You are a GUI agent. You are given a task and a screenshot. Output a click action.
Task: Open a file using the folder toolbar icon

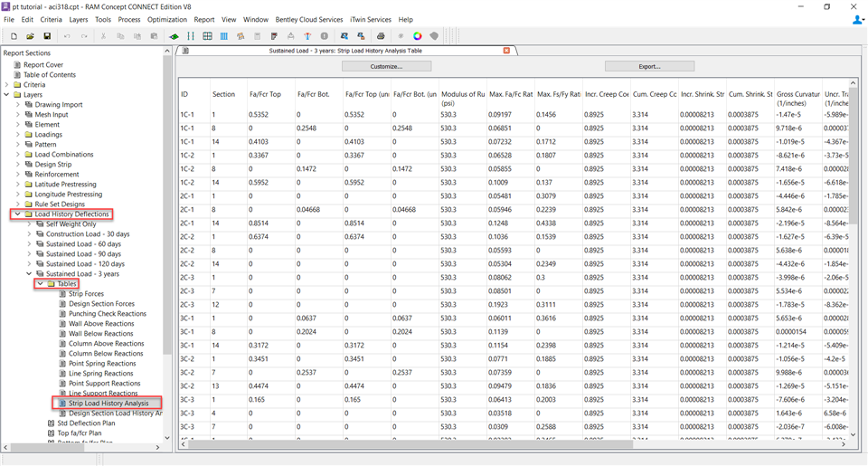(x=31, y=36)
